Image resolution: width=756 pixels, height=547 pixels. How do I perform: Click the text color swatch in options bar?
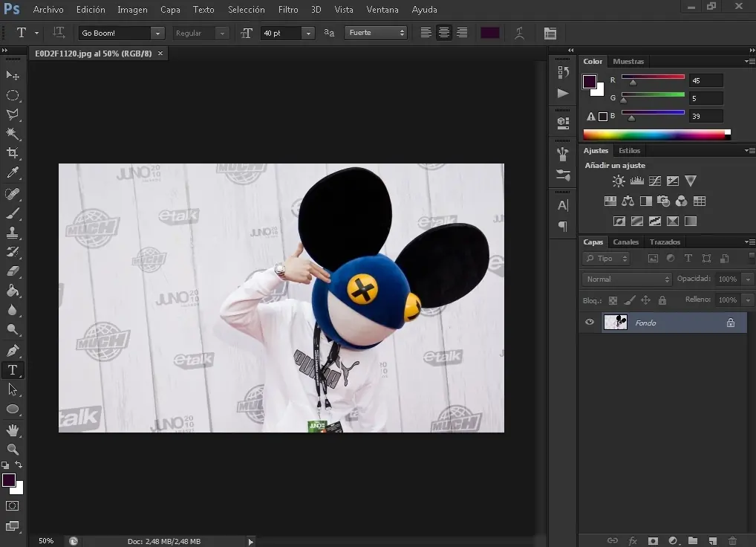point(489,33)
